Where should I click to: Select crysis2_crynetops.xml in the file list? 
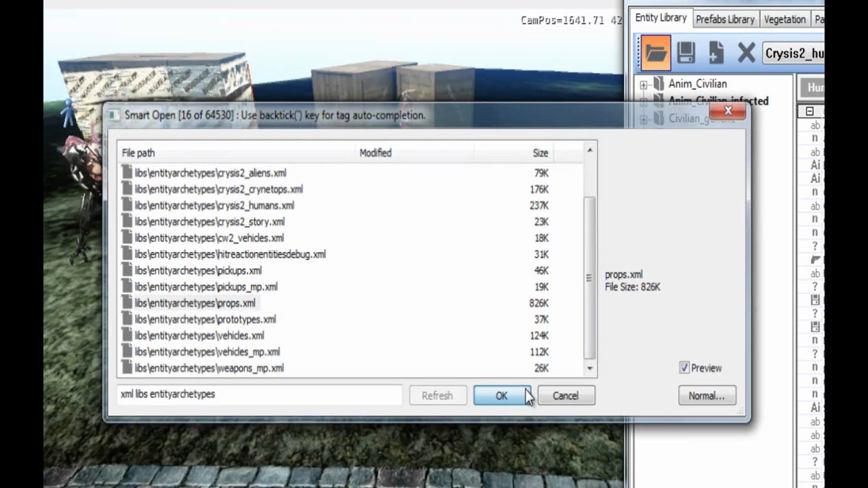click(x=218, y=189)
